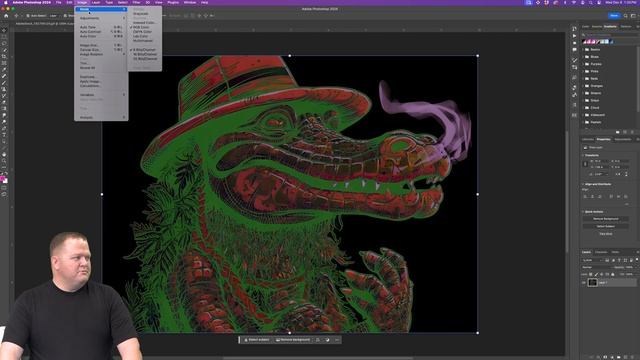The width and height of the screenshot is (640, 360).
Task: Click Canvas Size in Image menu
Action: [101, 50]
